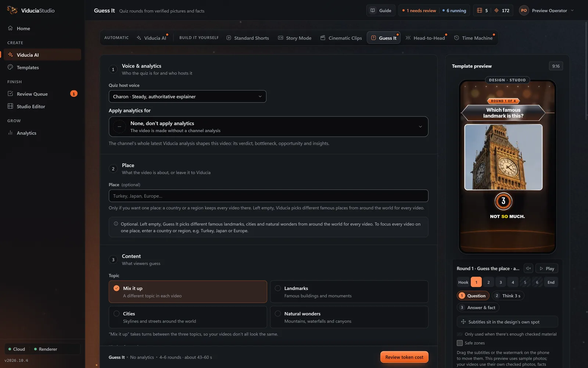588x368 pixels.
Task: Click the '6 running' status link
Action: click(454, 11)
